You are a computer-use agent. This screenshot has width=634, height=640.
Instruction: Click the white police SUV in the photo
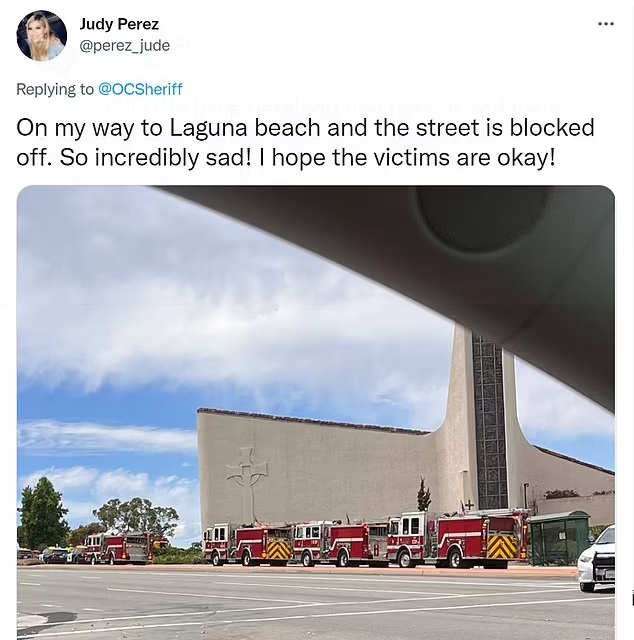click(596, 559)
